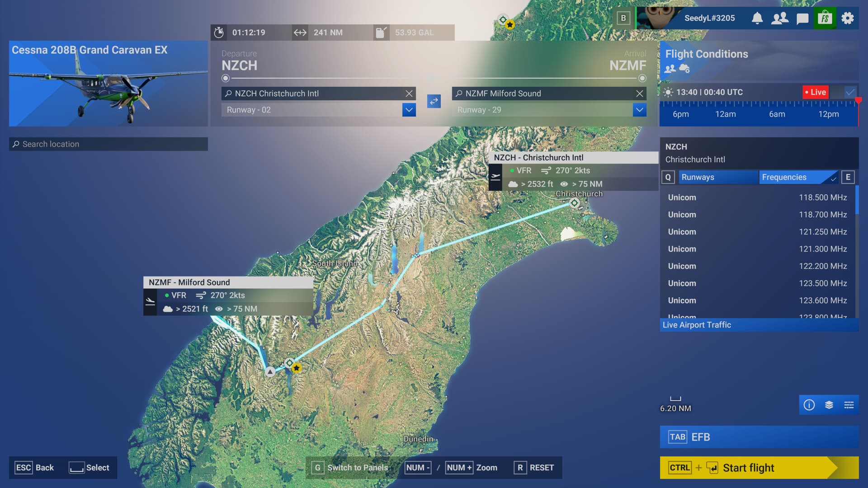Viewport: 868px width, 488px height.
Task: Open map filters list icon
Action: coord(849,405)
